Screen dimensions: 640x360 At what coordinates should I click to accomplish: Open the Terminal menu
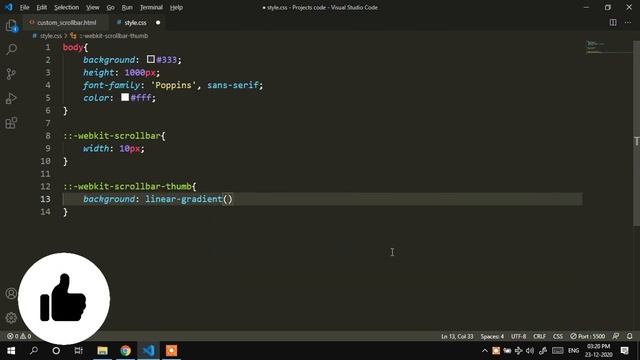[x=151, y=7]
